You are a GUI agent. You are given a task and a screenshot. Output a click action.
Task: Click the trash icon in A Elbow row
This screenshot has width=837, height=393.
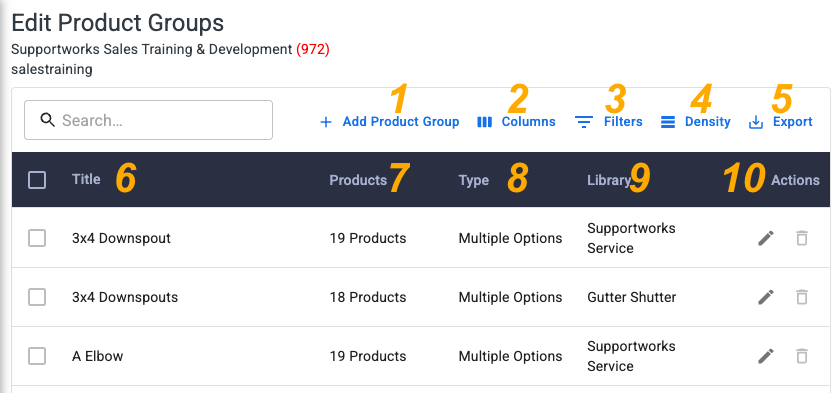802,356
